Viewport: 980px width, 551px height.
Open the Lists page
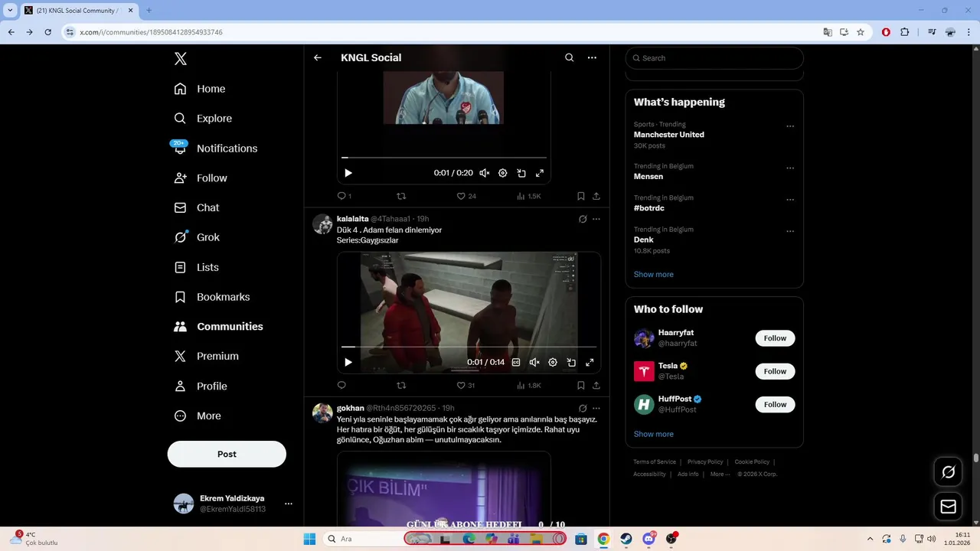point(197,267)
